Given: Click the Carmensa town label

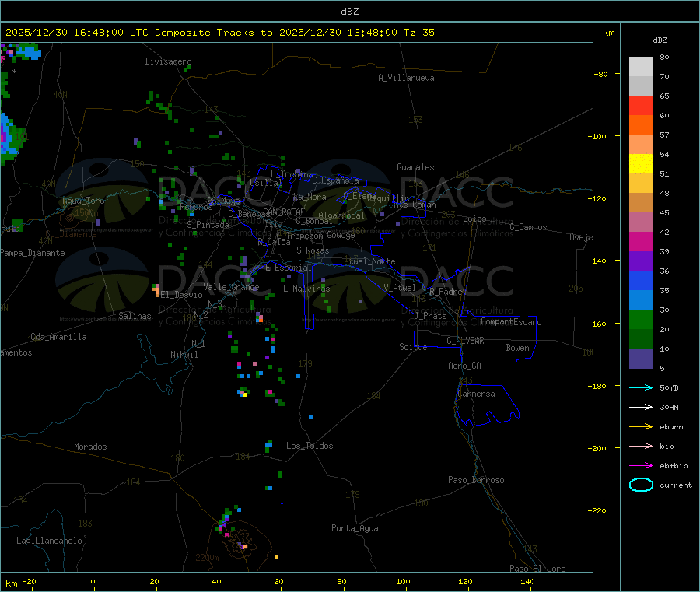Looking at the screenshot, I should tap(476, 394).
